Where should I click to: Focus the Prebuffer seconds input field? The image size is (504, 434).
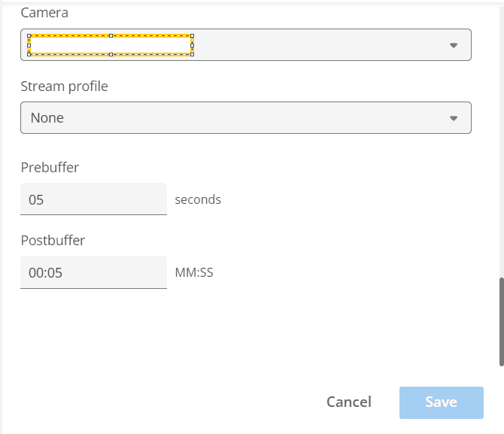pos(93,199)
